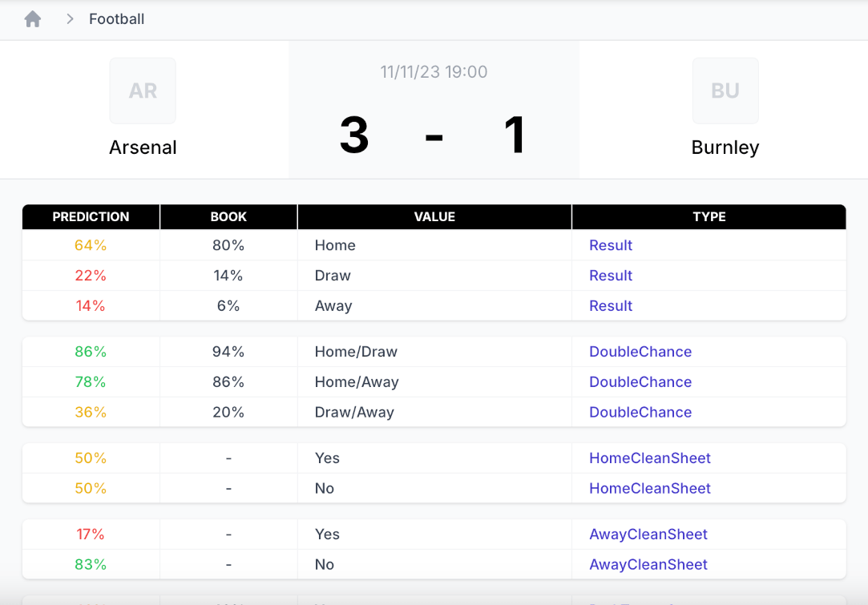Open the Football breadcrumb link

click(116, 18)
